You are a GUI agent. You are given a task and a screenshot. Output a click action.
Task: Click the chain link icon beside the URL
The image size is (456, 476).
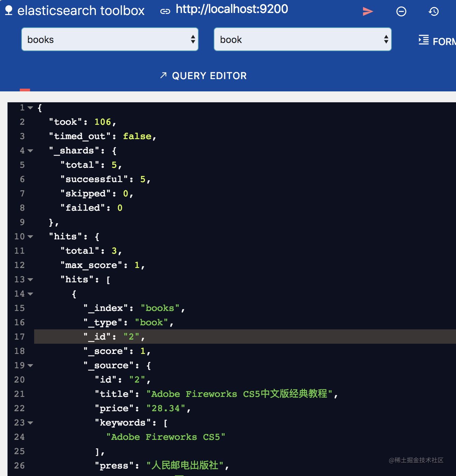click(x=165, y=11)
